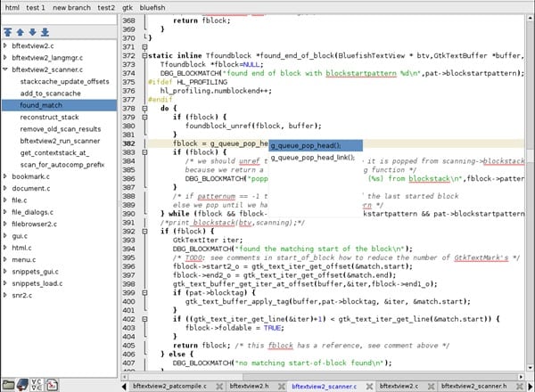
Task: Expand filebrowser2.c tree node
Action: (x=5, y=224)
